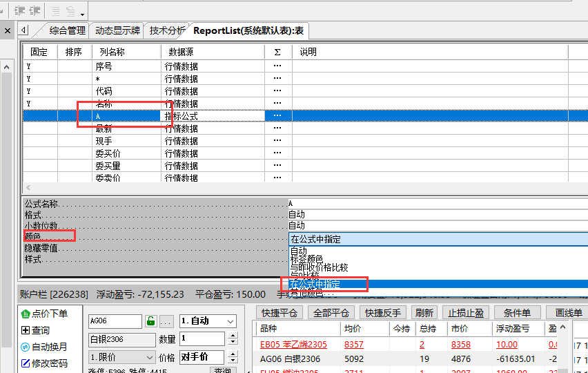Open the toolbar overflow arrow
This screenshot has width=588, height=373.
82,15
